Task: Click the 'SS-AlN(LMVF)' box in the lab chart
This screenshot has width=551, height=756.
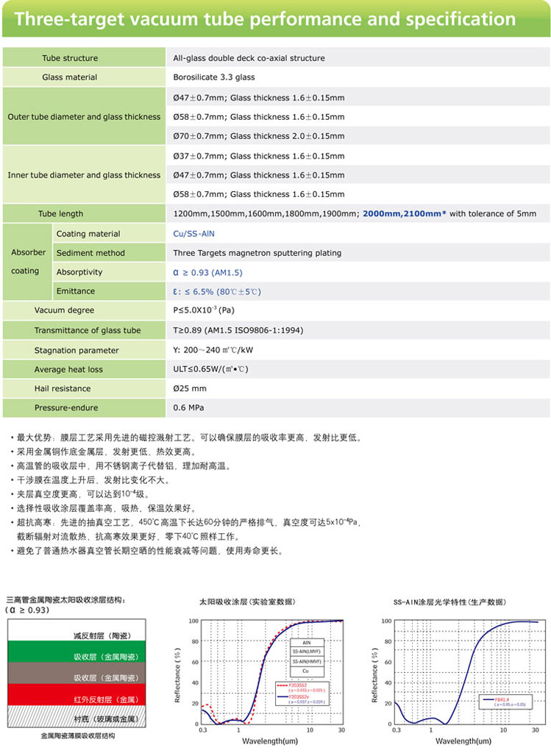Action: (307, 652)
